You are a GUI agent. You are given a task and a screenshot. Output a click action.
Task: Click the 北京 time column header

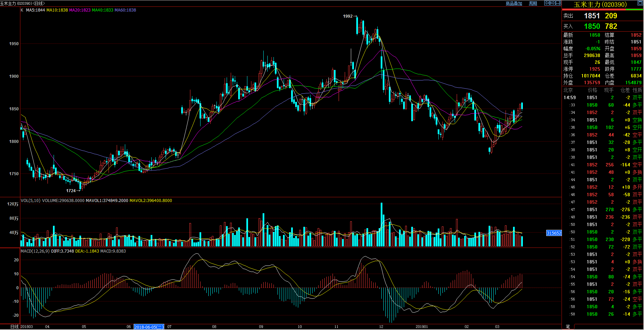tap(568, 90)
